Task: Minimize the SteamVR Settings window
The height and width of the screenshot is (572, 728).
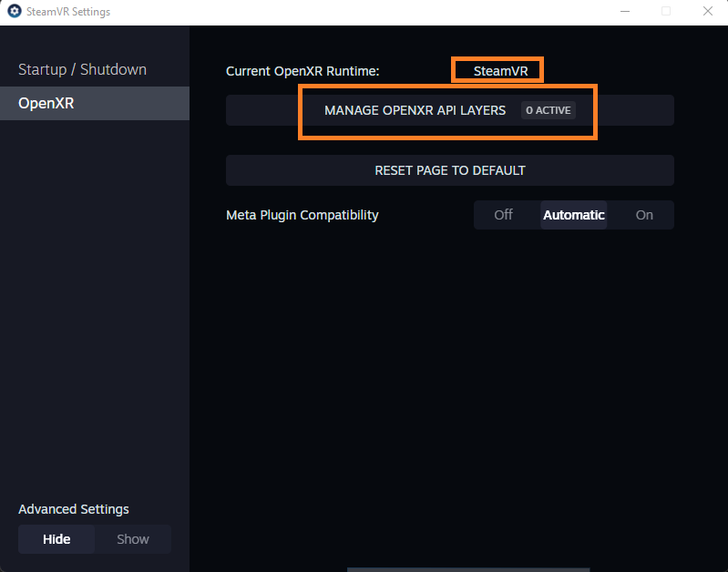Action: (623, 12)
